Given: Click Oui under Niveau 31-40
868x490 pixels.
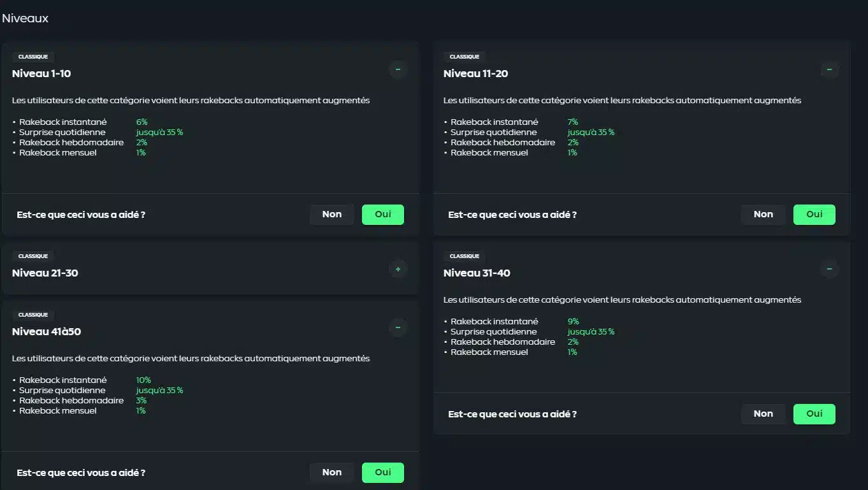Looking at the screenshot, I should [x=814, y=414].
